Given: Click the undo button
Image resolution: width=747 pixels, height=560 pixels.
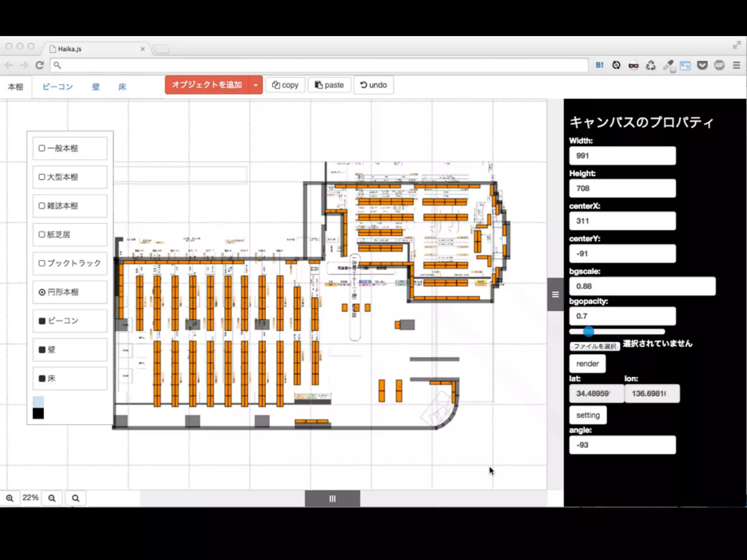Looking at the screenshot, I should pyautogui.click(x=373, y=85).
